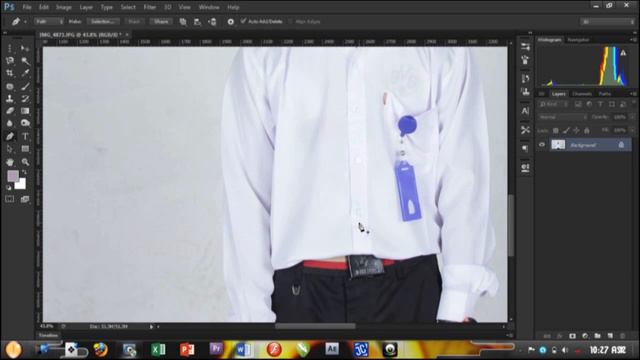
Task: Open the layer Opacity slider arrow
Action: point(632,117)
